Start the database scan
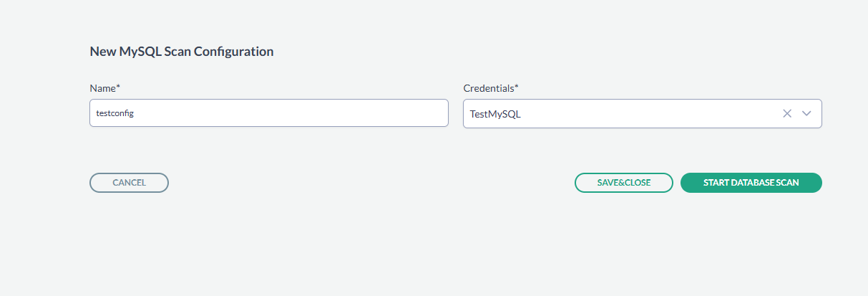This screenshot has height=296, width=868. [751, 183]
